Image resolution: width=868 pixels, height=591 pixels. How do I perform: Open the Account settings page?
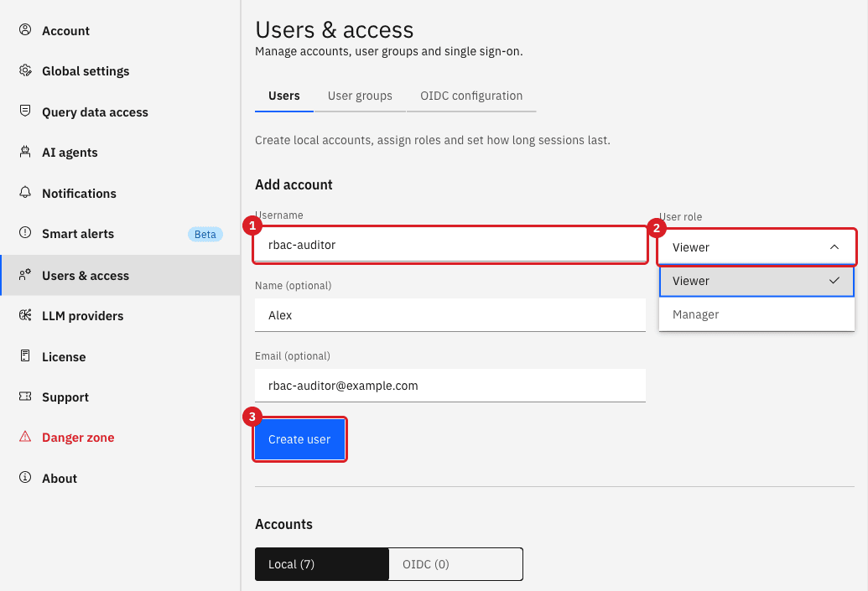[x=120, y=30]
